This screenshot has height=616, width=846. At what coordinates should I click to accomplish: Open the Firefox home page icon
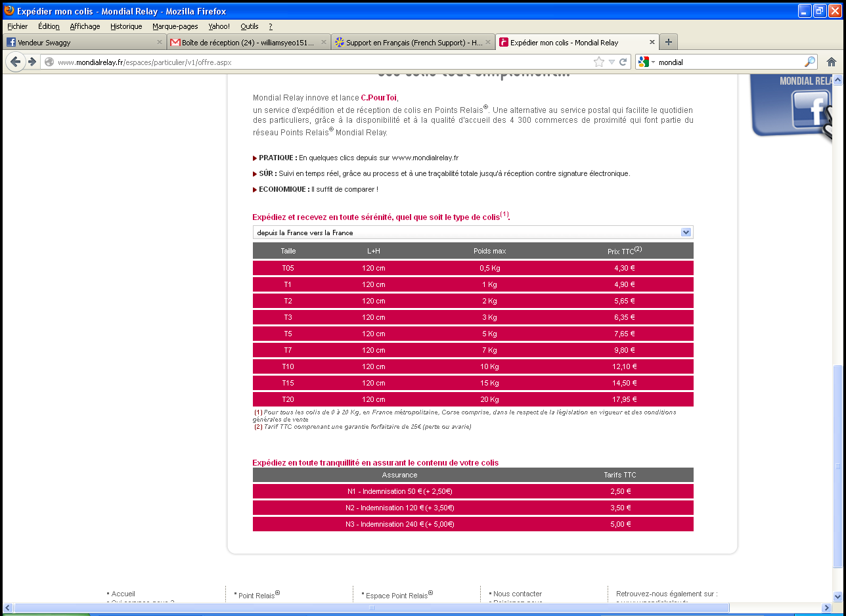tap(831, 62)
